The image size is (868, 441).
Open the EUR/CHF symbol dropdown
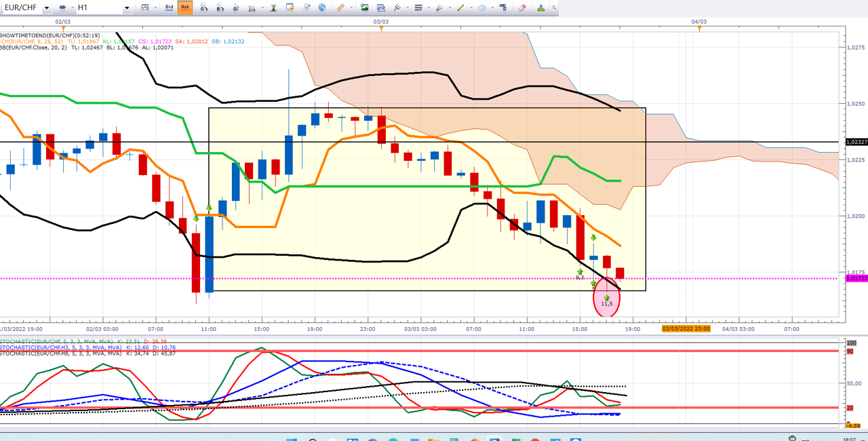[x=47, y=7]
